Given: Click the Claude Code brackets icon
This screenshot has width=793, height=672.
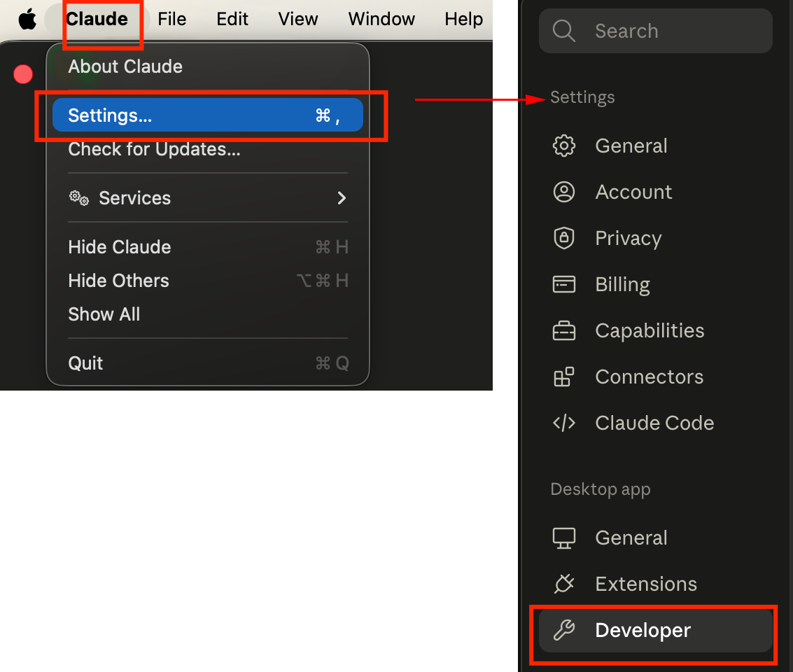Looking at the screenshot, I should (x=564, y=423).
